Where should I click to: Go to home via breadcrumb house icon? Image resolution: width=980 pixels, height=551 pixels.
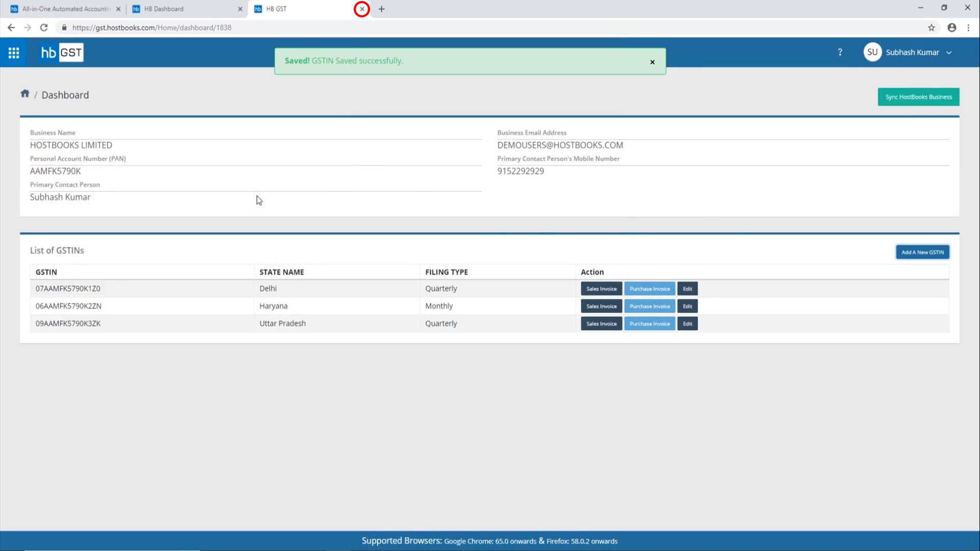point(24,94)
